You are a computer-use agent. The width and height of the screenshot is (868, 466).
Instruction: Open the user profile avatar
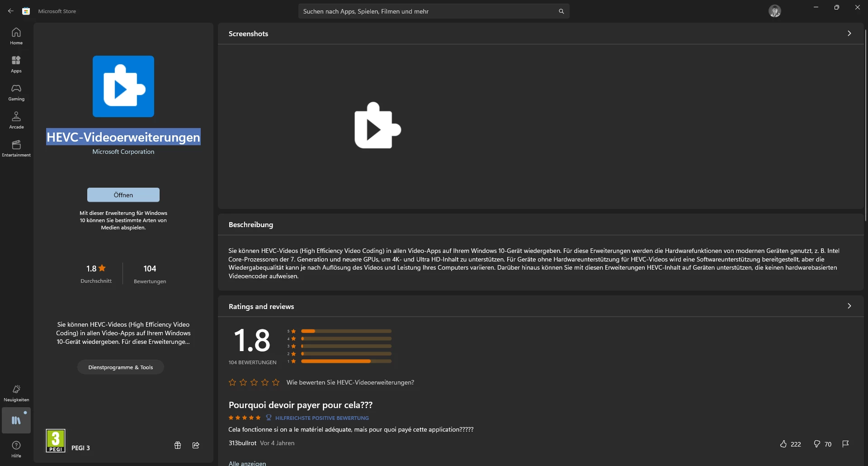pos(775,11)
